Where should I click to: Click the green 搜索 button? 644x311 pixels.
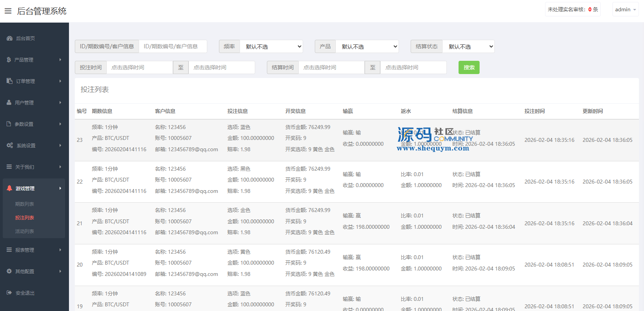tap(469, 67)
